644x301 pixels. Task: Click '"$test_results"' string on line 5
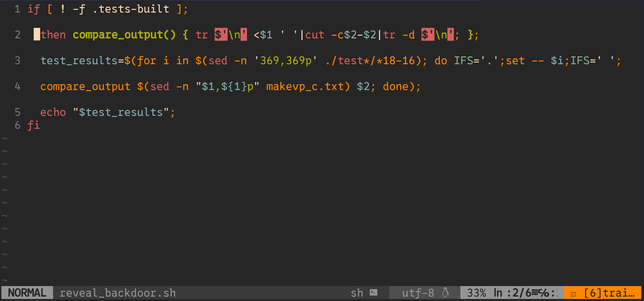click(x=121, y=112)
